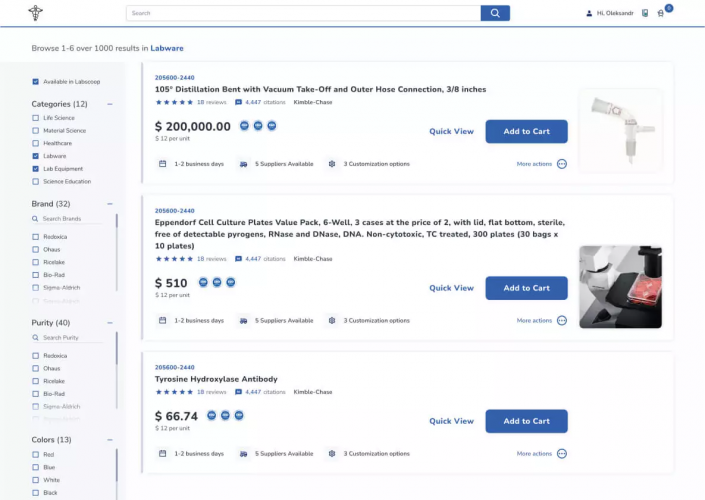Add Eppendorf Cell Culture Plates to cart
Image resolution: width=705 pixels, height=500 pixels.
coord(527,288)
